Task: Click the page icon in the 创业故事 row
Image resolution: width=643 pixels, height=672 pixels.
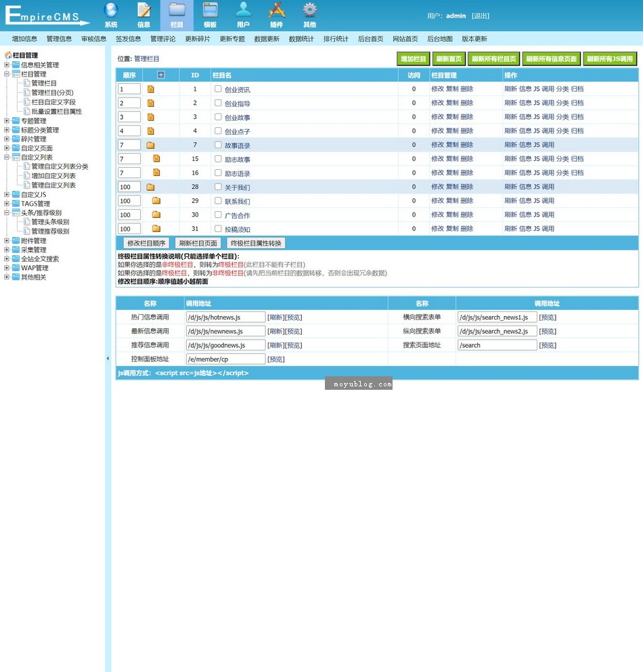Action: pos(150,117)
